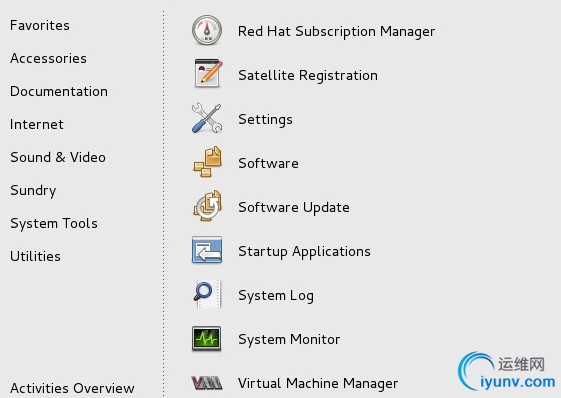Click the System Monitor label
Viewport: 561px width, 398px height.
pyautogui.click(x=289, y=340)
